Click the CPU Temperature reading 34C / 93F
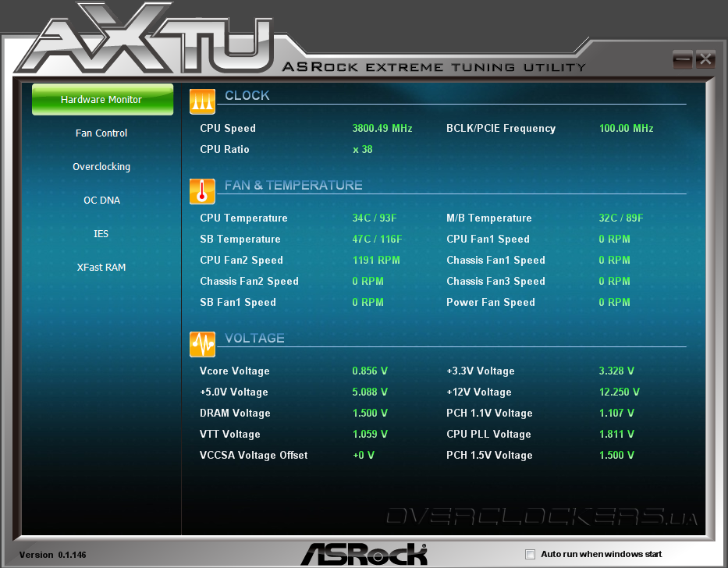 point(375,218)
